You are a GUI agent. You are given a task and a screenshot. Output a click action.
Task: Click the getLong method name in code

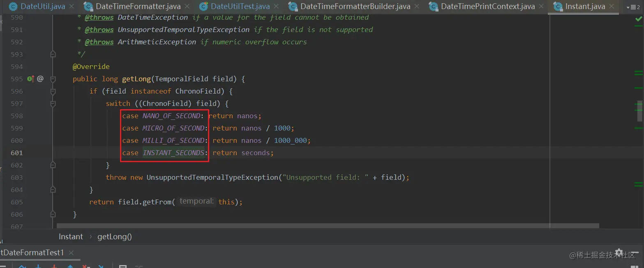(136, 79)
